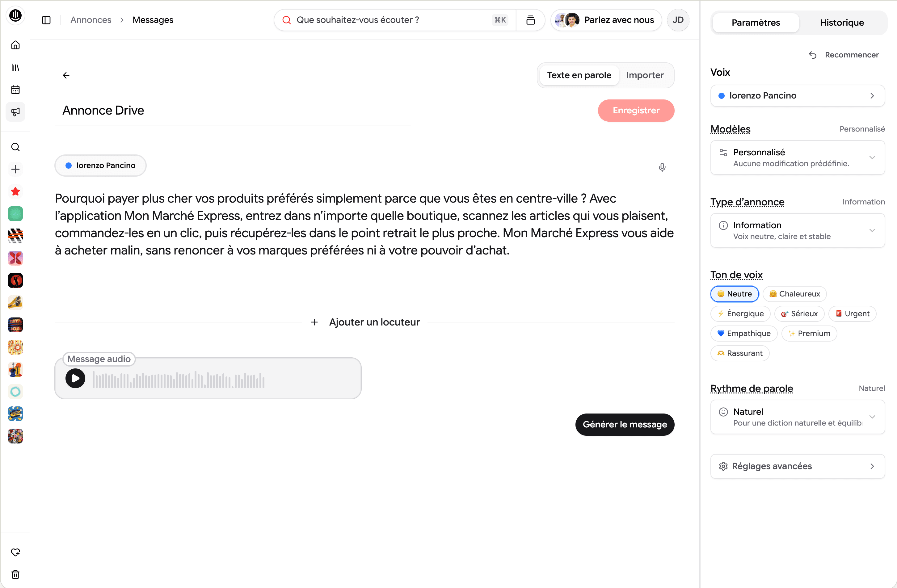
Task: Switch to the Importer tab
Action: (644, 75)
